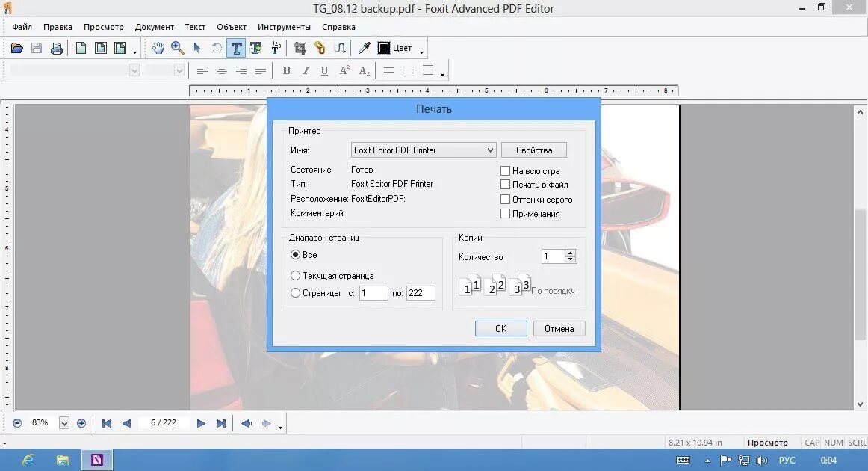Image resolution: width=868 pixels, height=471 pixels.
Task: Enable the 'Примечания' checkbox
Action: click(x=505, y=213)
